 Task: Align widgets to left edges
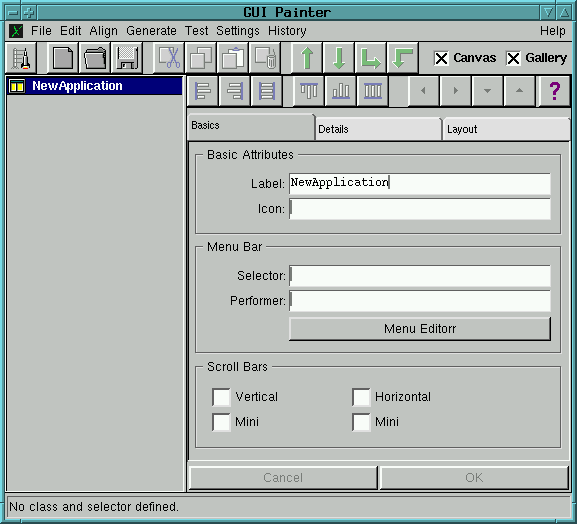(x=202, y=91)
